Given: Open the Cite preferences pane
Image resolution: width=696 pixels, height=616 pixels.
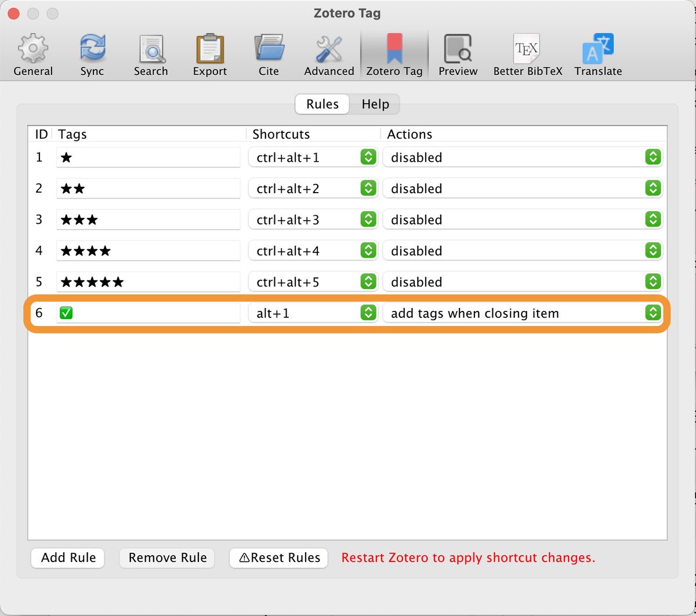Looking at the screenshot, I should [x=269, y=56].
